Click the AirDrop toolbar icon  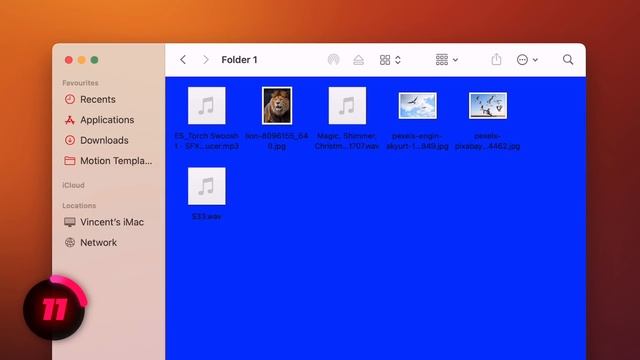333,60
